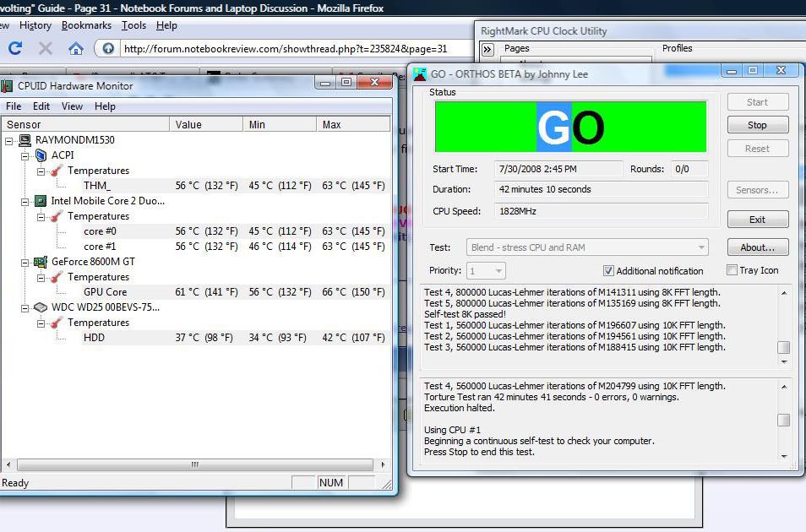Click right scroll arrow in Hardware Monitor
806x532 pixels.
click(x=383, y=464)
